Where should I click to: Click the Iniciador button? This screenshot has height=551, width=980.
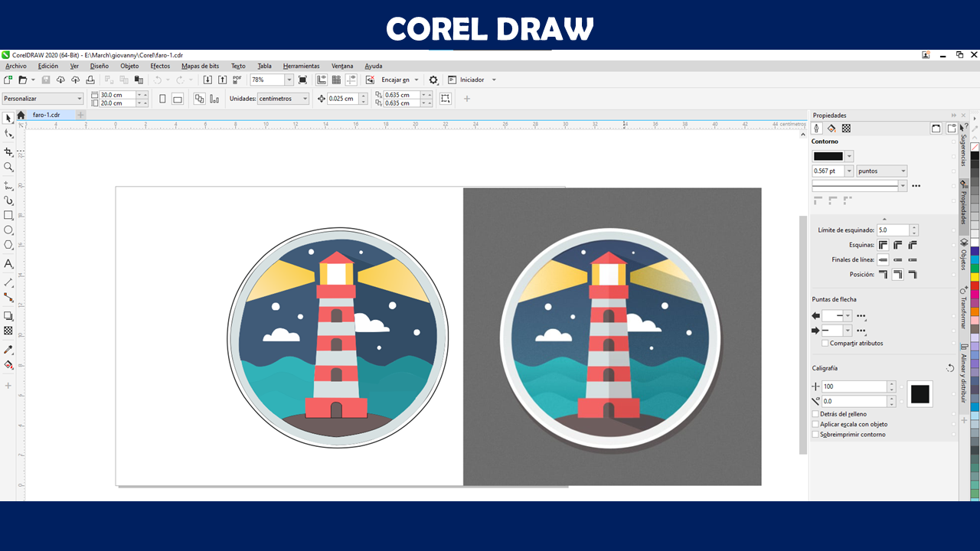pyautogui.click(x=472, y=80)
